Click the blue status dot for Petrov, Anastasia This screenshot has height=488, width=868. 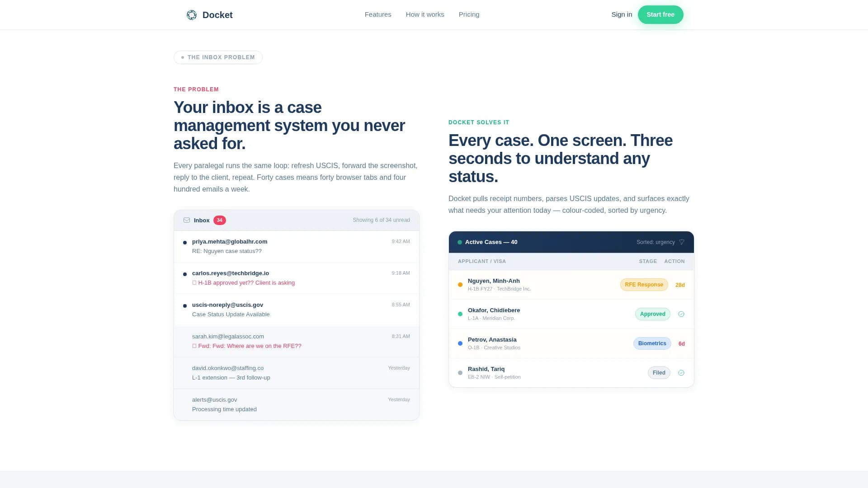(x=460, y=343)
